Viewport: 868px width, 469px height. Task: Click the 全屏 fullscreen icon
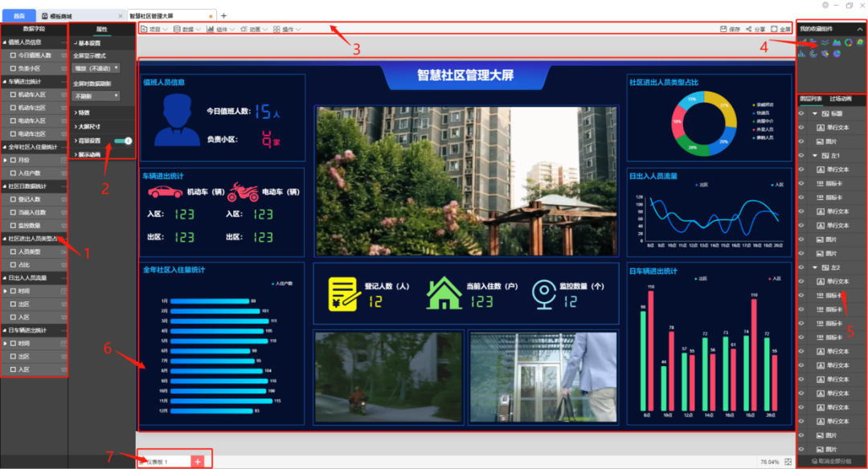[774, 29]
